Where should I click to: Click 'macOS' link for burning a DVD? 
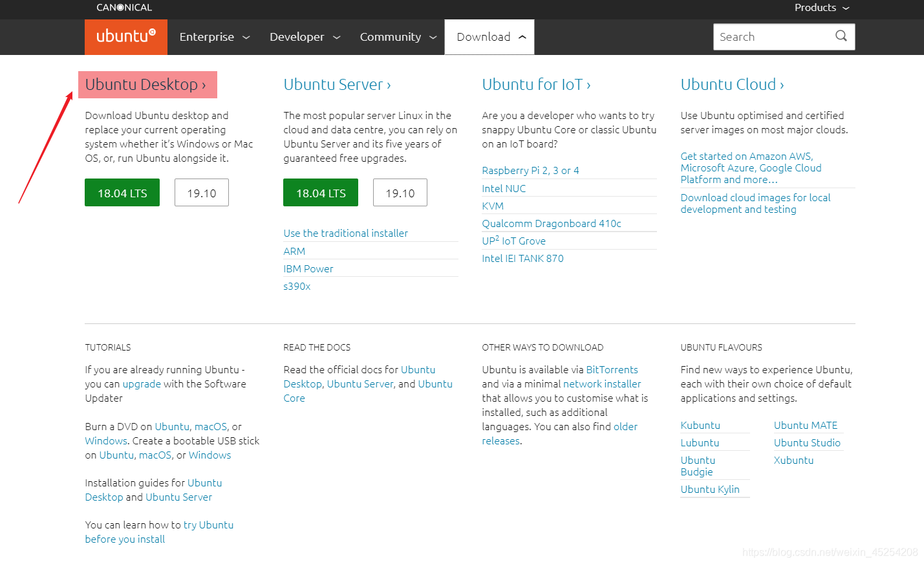(211, 426)
